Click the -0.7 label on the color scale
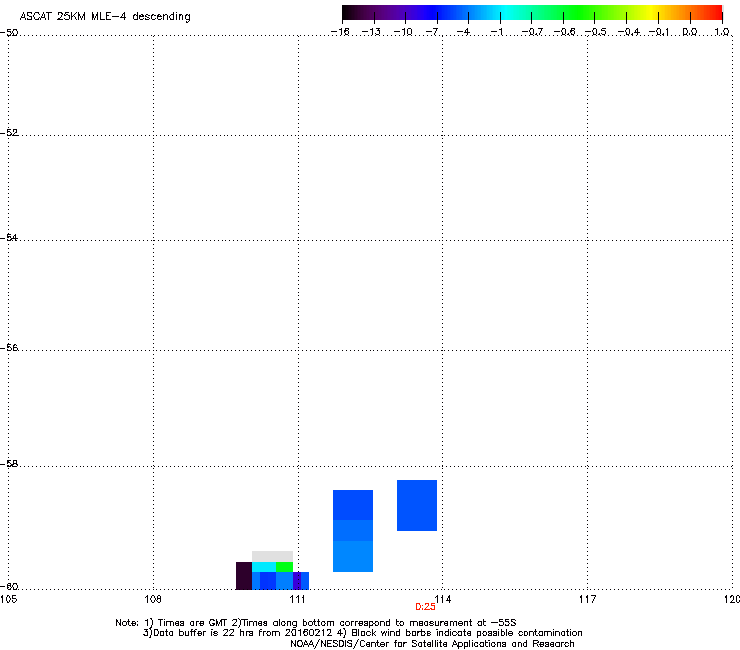740x650 pixels. pos(532,32)
